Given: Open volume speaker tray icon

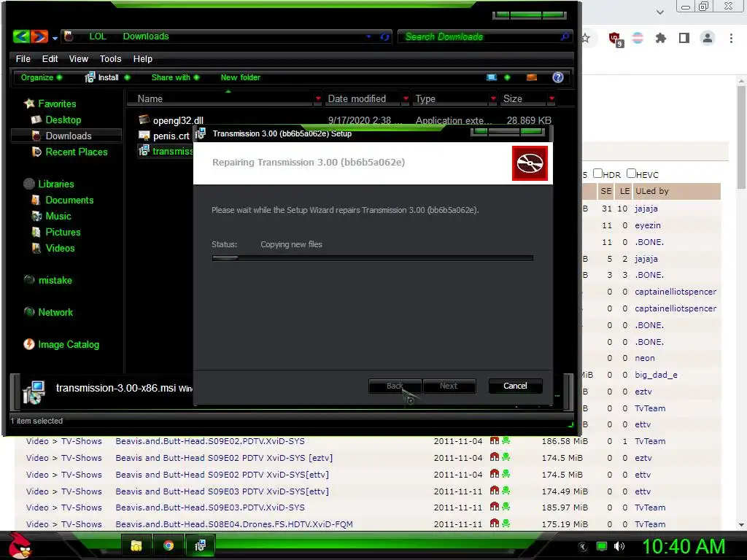Looking at the screenshot, I should (x=619, y=546).
